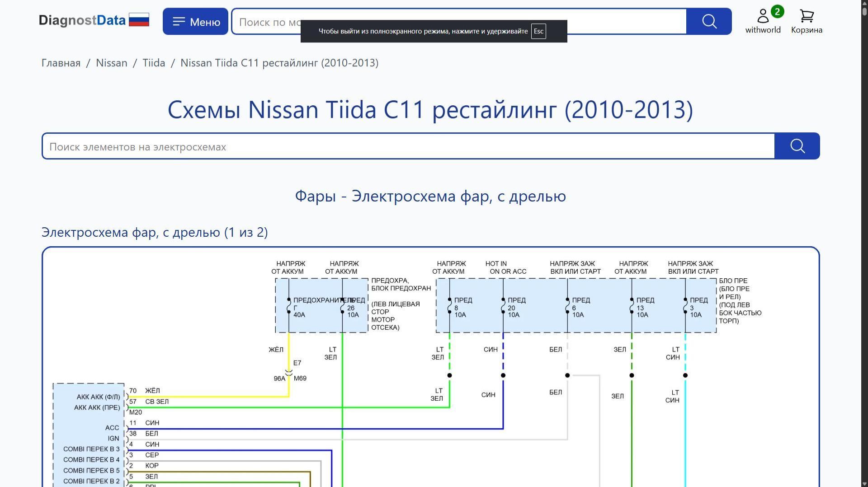The height and width of the screenshot is (487, 868).
Task: Open the Корзина cart icon
Action: pyautogui.click(x=807, y=21)
